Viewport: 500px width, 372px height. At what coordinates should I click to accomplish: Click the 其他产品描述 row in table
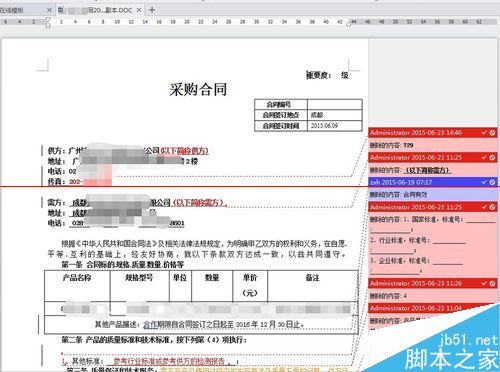[201, 325]
